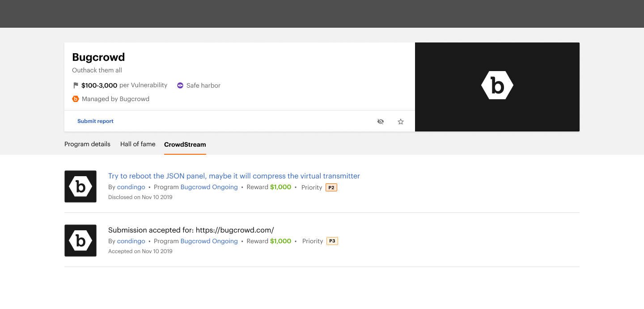Click the orange Managed by Bugcrowd icon

(76, 99)
